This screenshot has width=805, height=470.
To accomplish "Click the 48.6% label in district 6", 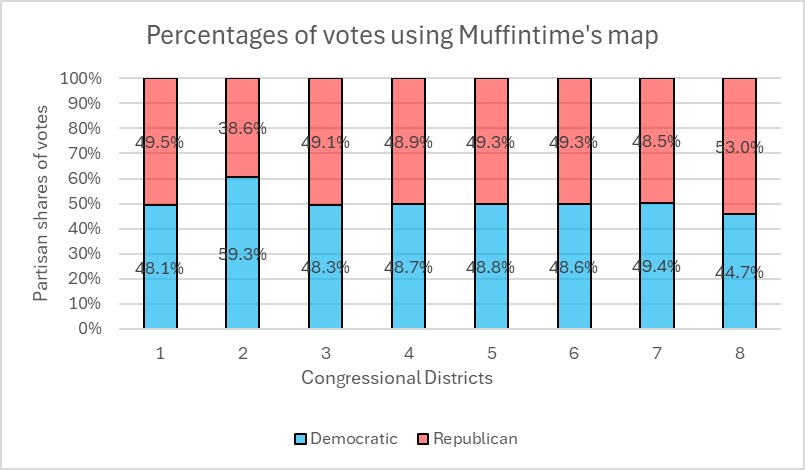I will [x=574, y=267].
